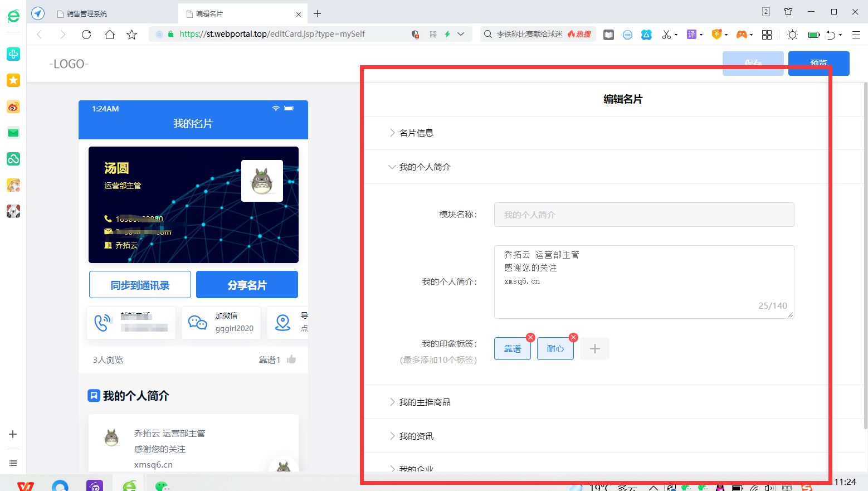Click the green mail icon in the left sidebar

(x=13, y=133)
